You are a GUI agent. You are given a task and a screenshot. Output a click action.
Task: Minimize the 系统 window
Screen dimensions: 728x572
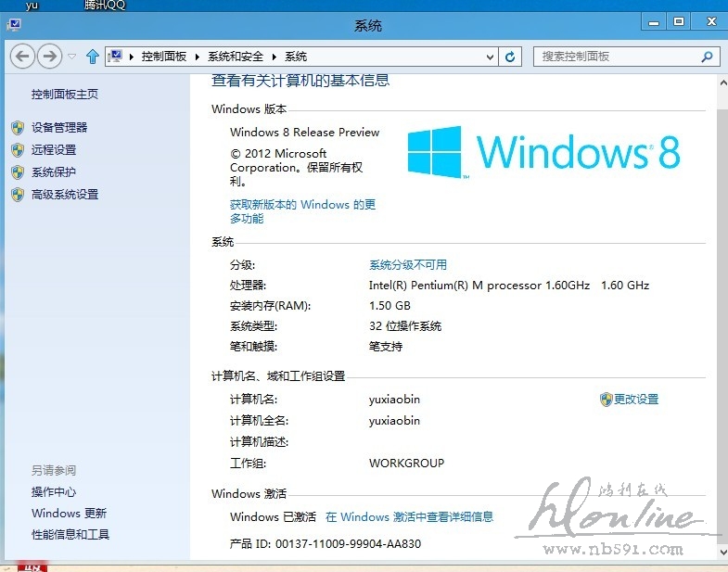pos(654,22)
